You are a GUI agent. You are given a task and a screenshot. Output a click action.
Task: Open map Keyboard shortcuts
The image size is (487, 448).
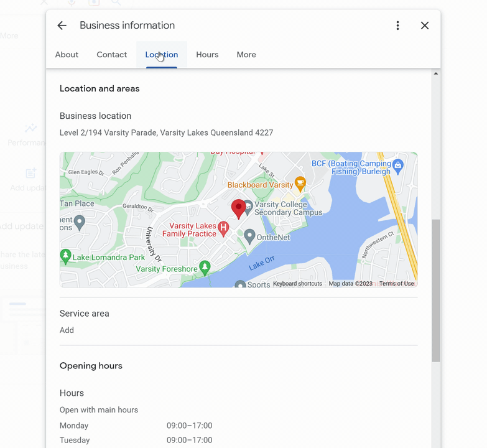click(x=297, y=284)
